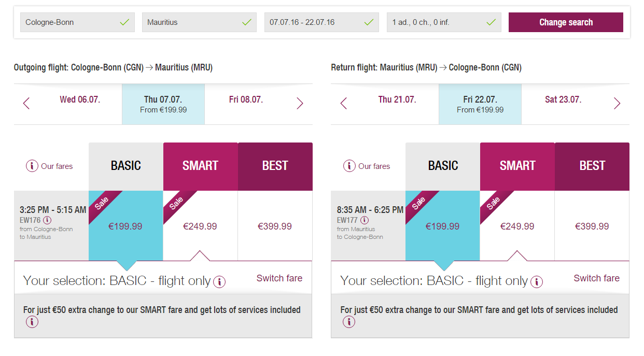Open info icon beside outgoing Our fares
Viewport: 644px width, 356px height.
32,166
